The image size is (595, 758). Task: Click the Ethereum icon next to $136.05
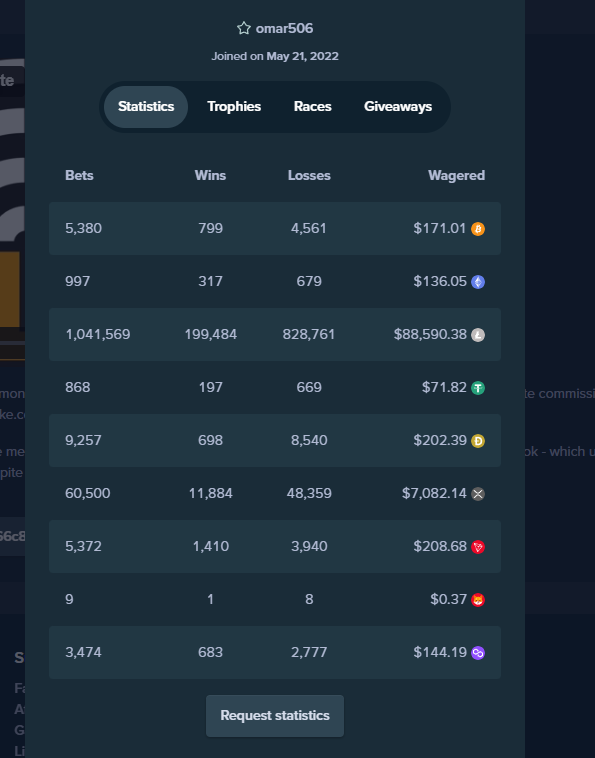[x=478, y=282]
